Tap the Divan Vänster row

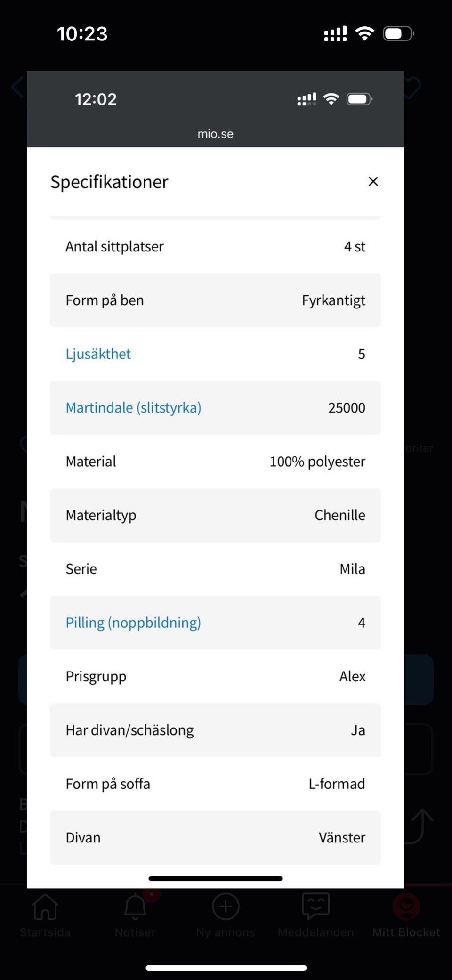pyautogui.click(x=215, y=837)
